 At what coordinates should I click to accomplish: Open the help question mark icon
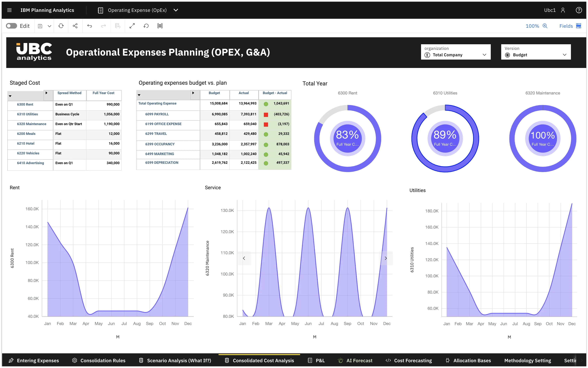pos(579,10)
